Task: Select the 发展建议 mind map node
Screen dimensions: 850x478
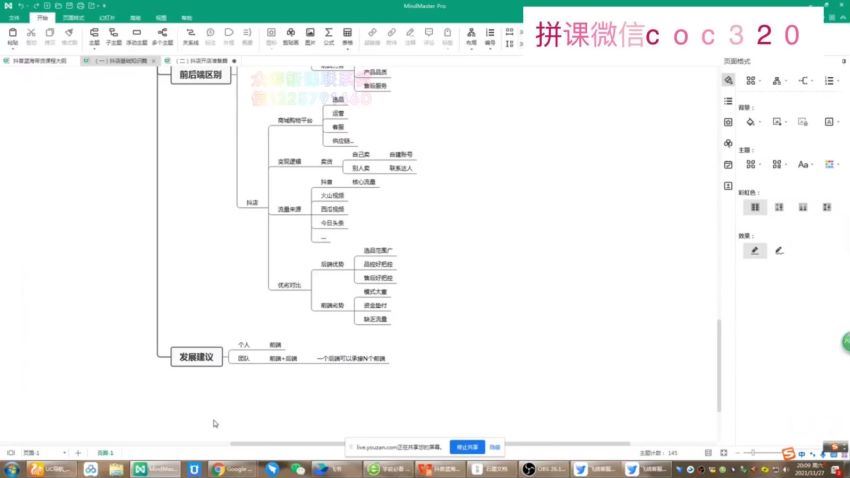Action: (x=196, y=357)
